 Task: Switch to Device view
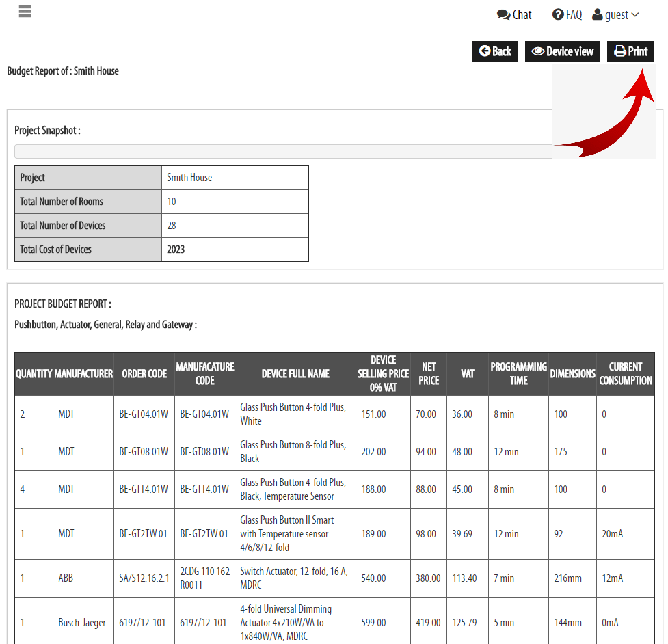pyautogui.click(x=562, y=51)
